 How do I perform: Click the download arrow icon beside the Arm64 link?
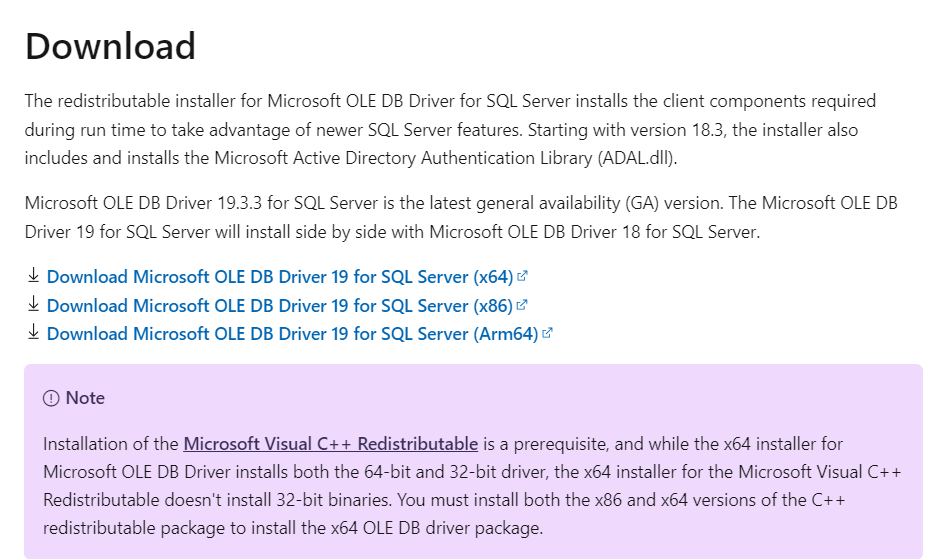click(33, 332)
